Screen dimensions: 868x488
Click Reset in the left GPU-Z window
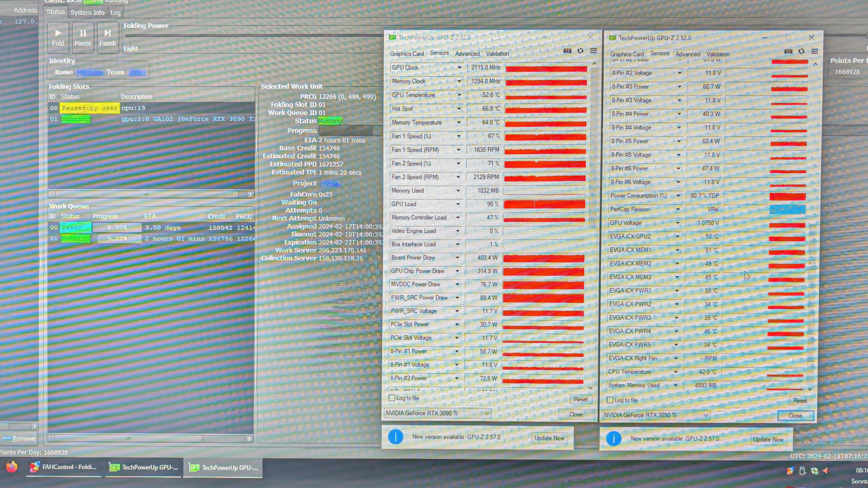(581, 399)
